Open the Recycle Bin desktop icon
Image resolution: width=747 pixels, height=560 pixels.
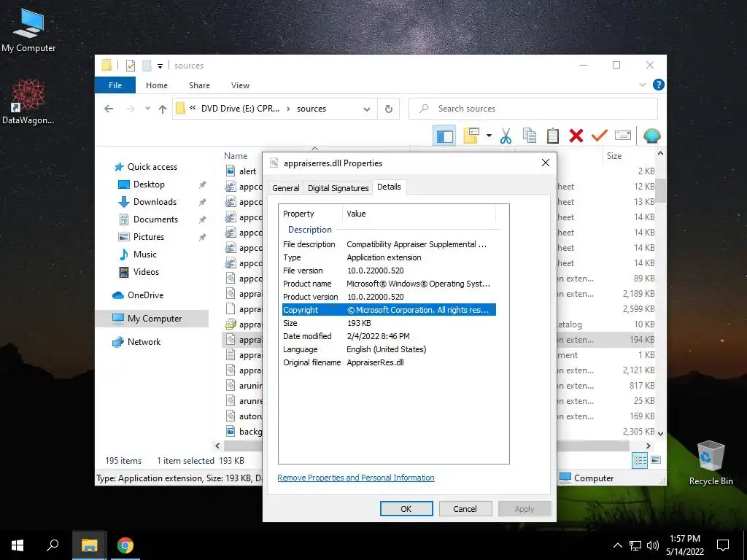click(x=711, y=463)
